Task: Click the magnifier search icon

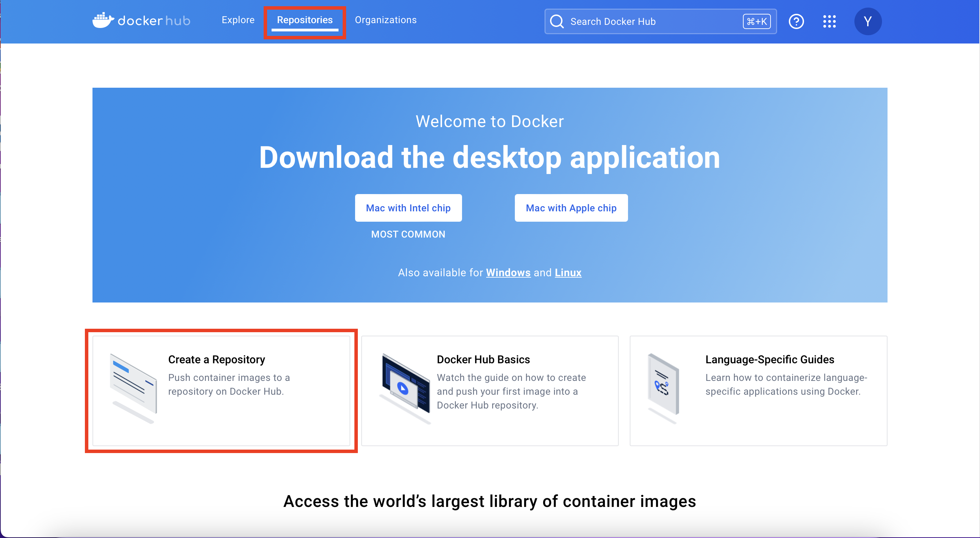Action: tap(557, 21)
